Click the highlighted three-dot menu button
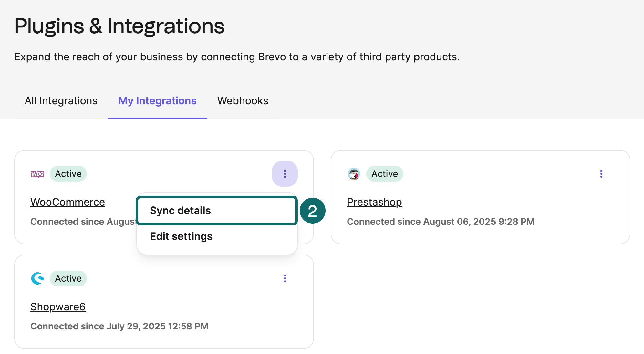 pyautogui.click(x=285, y=174)
